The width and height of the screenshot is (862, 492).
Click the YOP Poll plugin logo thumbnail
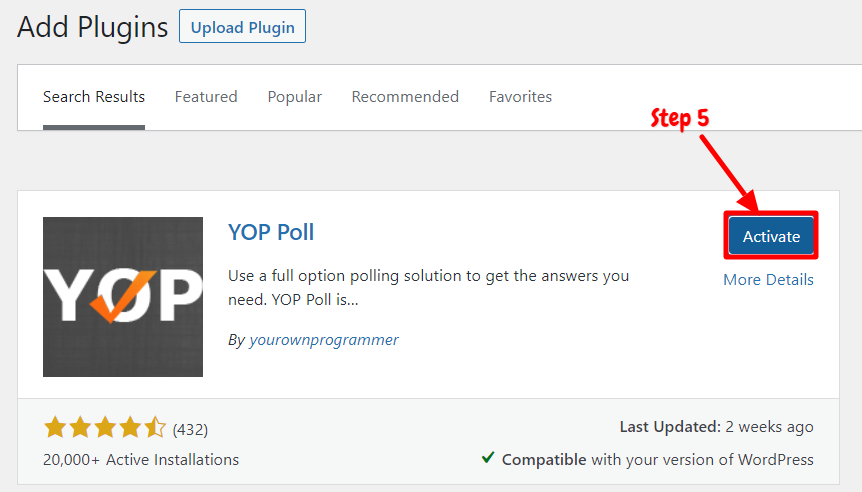123,297
